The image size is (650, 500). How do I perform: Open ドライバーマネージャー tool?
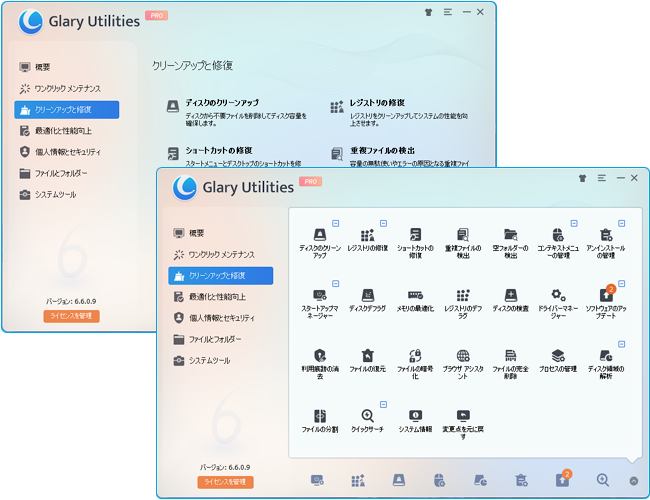click(558, 303)
